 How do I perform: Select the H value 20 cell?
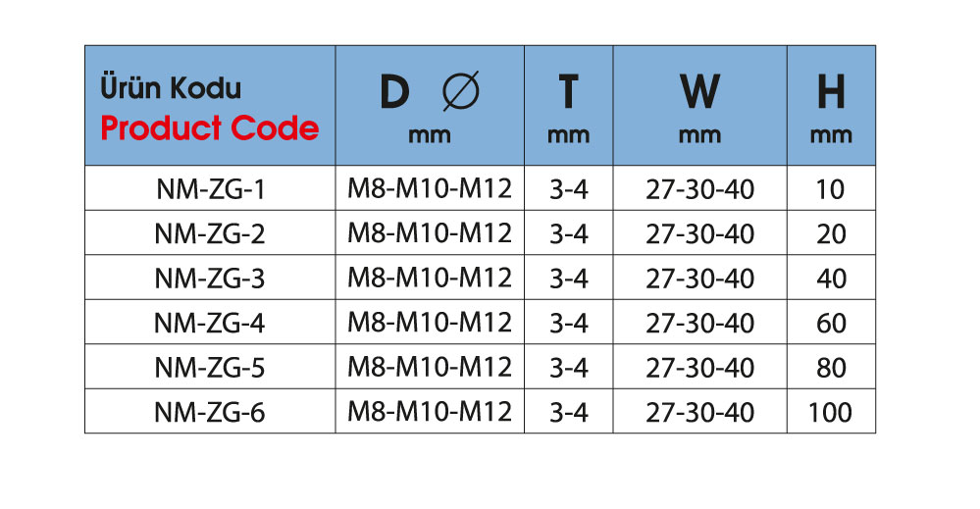pyautogui.click(x=830, y=234)
